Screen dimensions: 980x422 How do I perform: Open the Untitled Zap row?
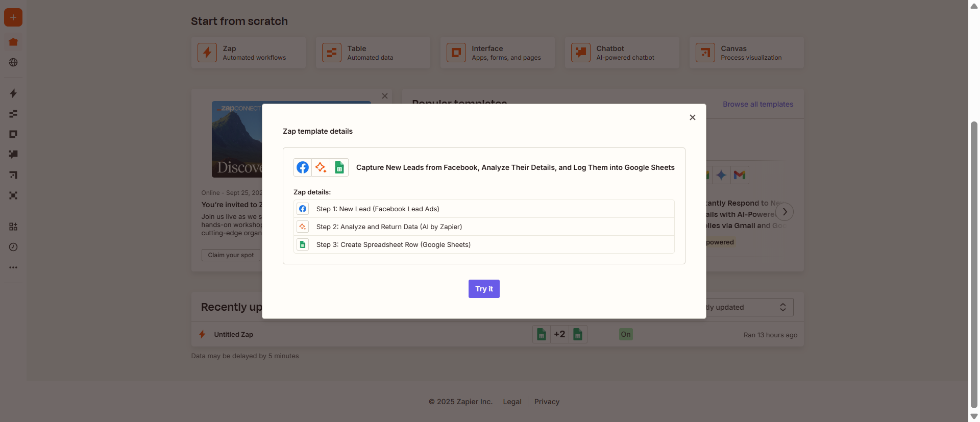coord(497,334)
